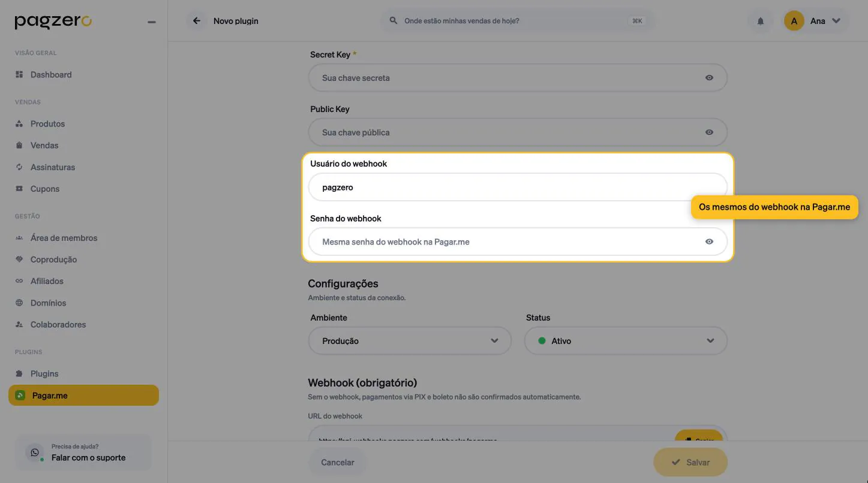Click the WhatsApp support icon
Viewport: 868px width, 483px height.
pos(35,453)
